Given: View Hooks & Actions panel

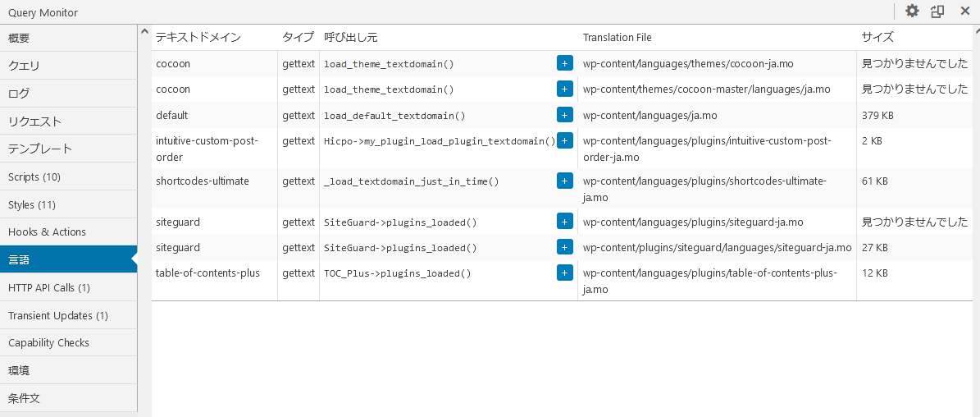Looking at the screenshot, I should (x=68, y=231).
